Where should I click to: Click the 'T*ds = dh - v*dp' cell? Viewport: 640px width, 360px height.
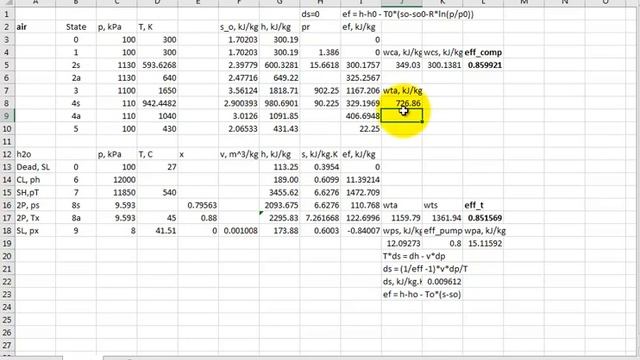tap(414, 256)
